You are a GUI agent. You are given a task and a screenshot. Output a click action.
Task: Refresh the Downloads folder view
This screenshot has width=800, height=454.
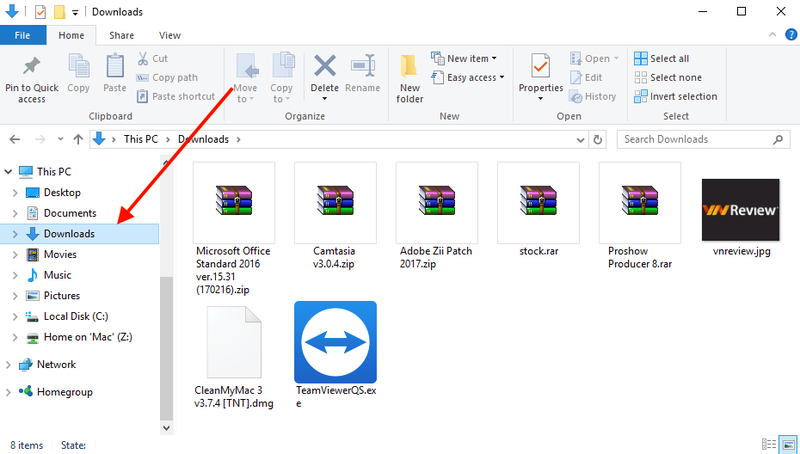(x=598, y=140)
